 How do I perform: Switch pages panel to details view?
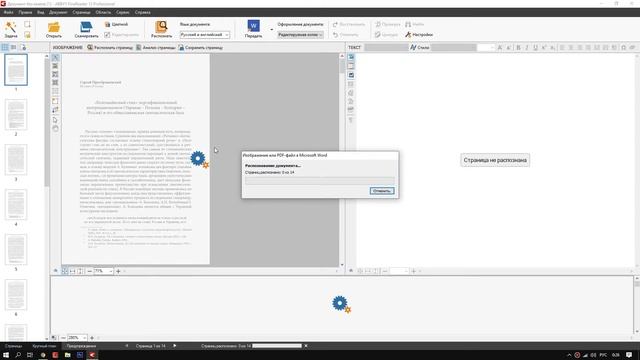[x=13, y=47]
